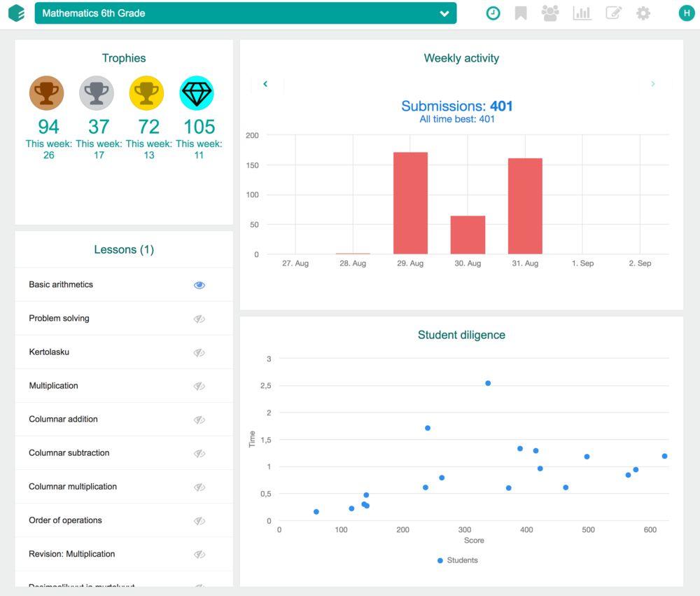700x596 pixels.
Task: Open the bar chart statistics icon
Action: click(582, 13)
